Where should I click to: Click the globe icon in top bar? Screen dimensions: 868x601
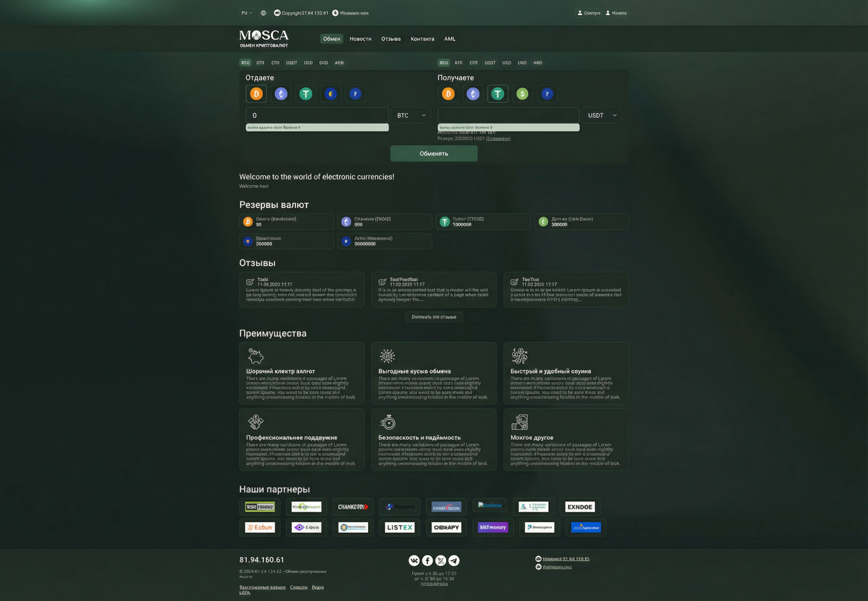pyautogui.click(x=263, y=13)
